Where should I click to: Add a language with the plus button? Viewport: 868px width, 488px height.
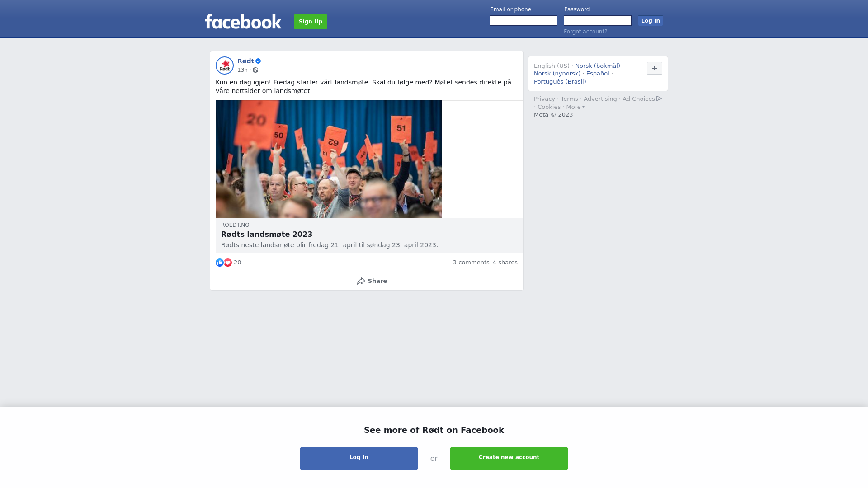655,68
